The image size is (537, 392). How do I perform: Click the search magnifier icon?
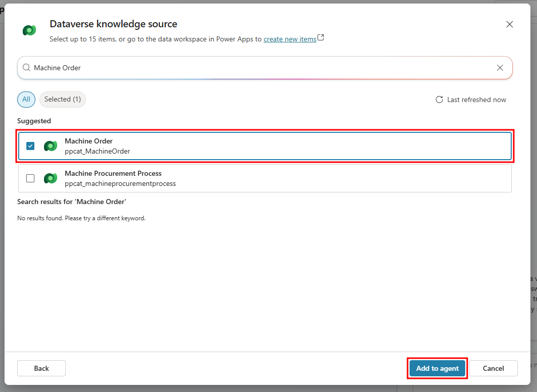(26, 68)
